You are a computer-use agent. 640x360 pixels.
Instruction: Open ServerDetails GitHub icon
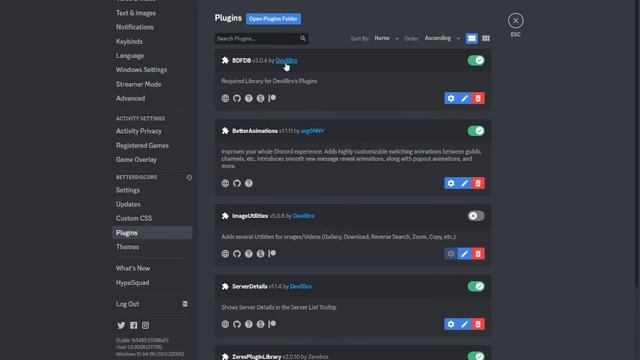pos(237,324)
